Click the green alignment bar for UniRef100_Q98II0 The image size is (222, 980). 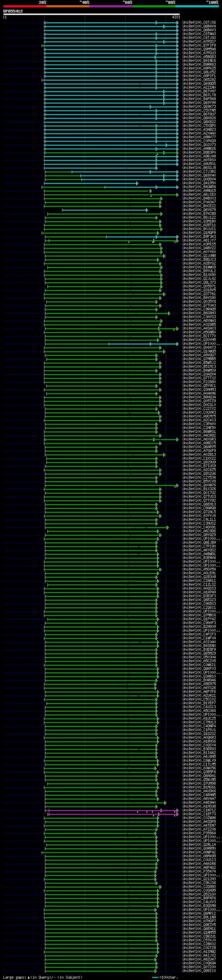(101, 971)
